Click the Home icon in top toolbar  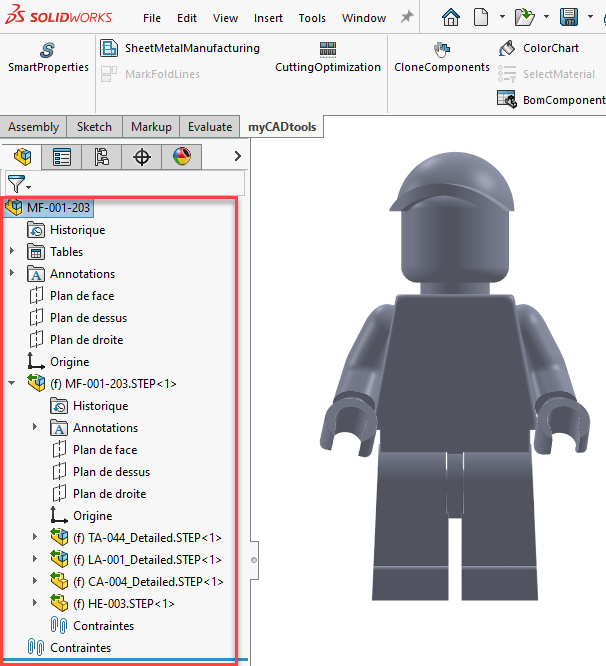(x=451, y=17)
